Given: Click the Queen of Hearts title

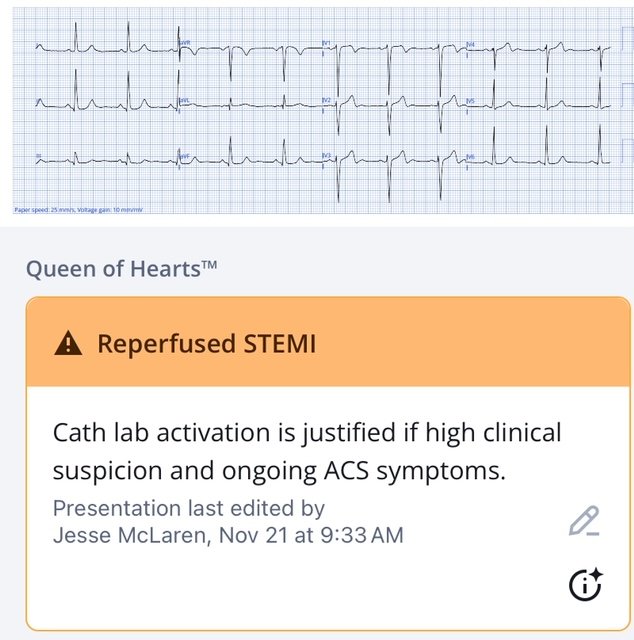Looking at the screenshot, I should pyautogui.click(x=122, y=268).
